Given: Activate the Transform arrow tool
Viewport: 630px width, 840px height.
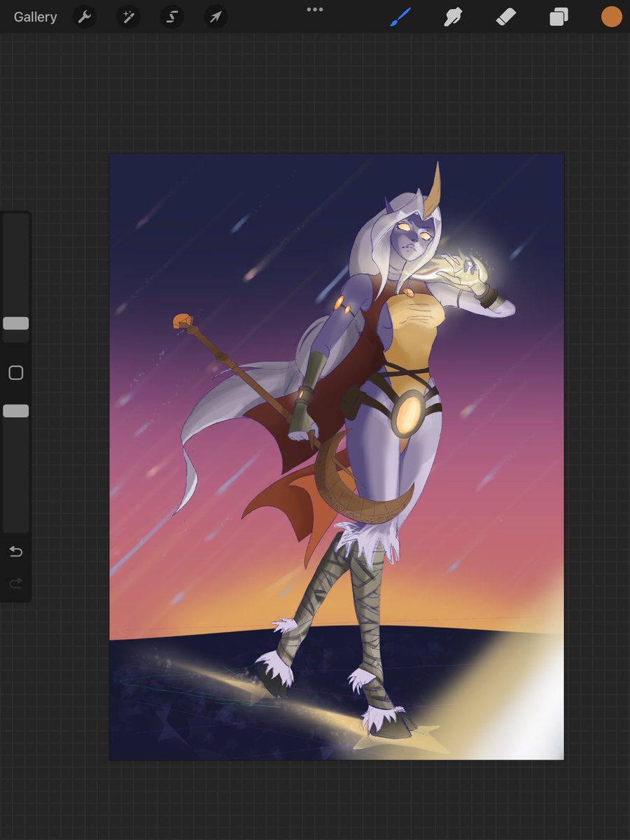Looking at the screenshot, I should pyautogui.click(x=216, y=17).
